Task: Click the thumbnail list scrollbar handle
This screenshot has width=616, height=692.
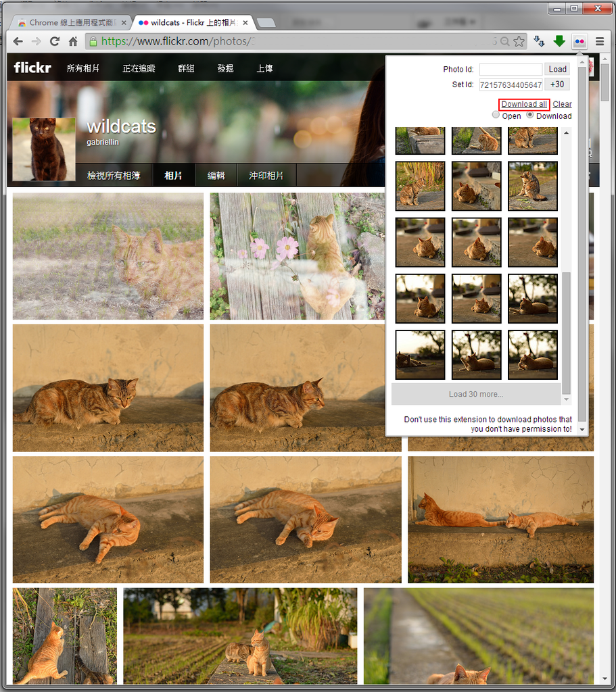Action: (x=566, y=332)
